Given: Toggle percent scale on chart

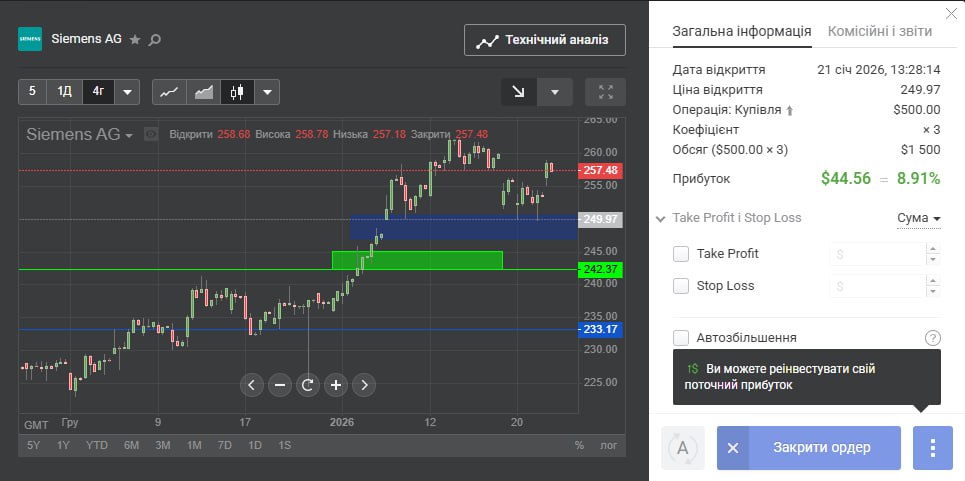Looking at the screenshot, I should click(x=579, y=445).
